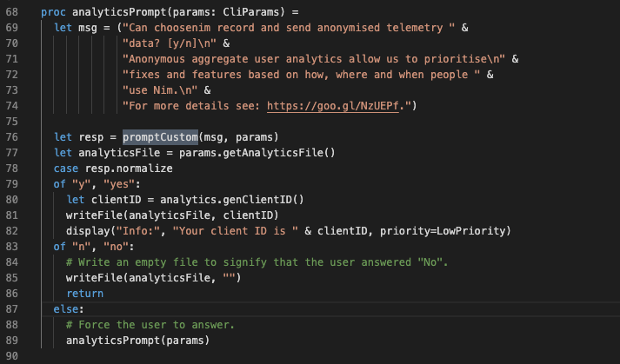Click the analyticsPrompt(params) call on line 89
The width and height of the screenshot is (620, 364).
tap(138, 341)
